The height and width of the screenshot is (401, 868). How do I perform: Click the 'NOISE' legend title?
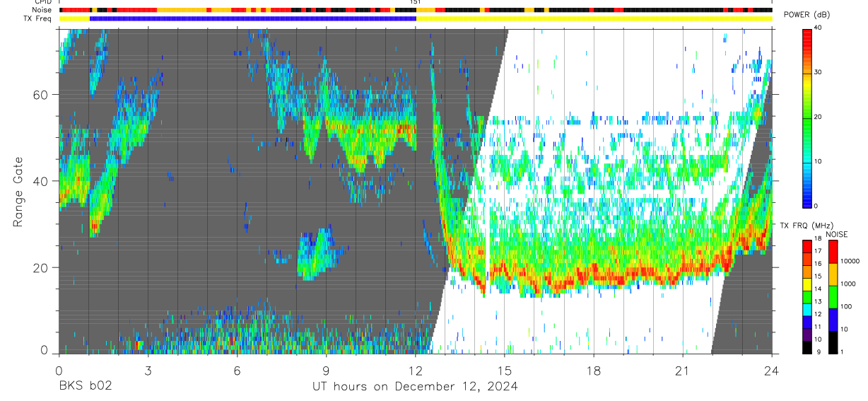pos(836,234)
